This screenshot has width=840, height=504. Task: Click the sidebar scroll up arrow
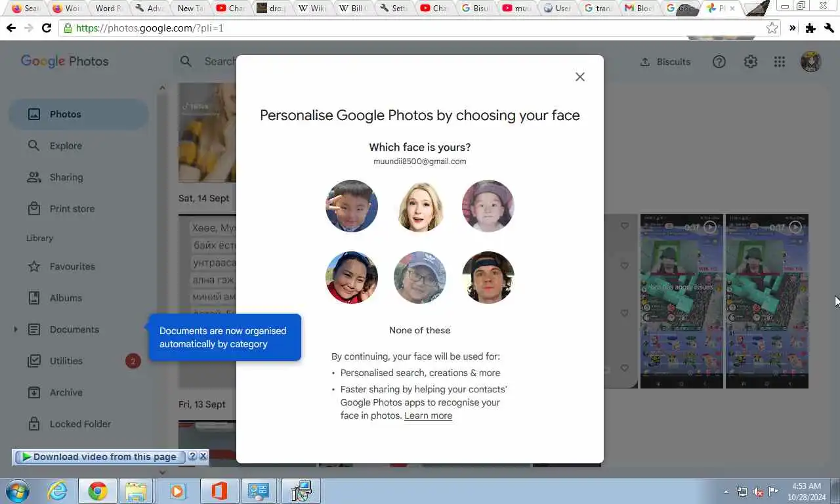[162, 87]
